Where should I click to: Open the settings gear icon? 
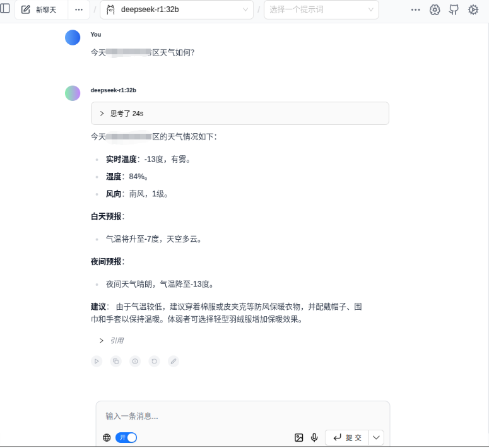pyautogui.click(x=473, y=9)
